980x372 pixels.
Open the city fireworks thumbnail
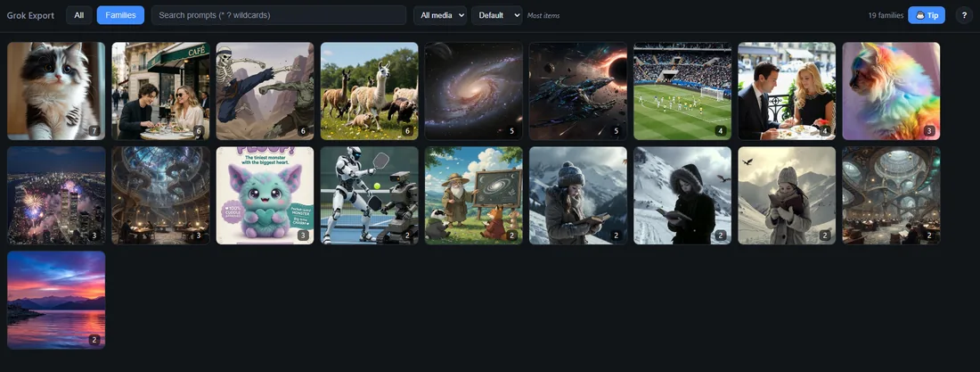pos(56,195)
